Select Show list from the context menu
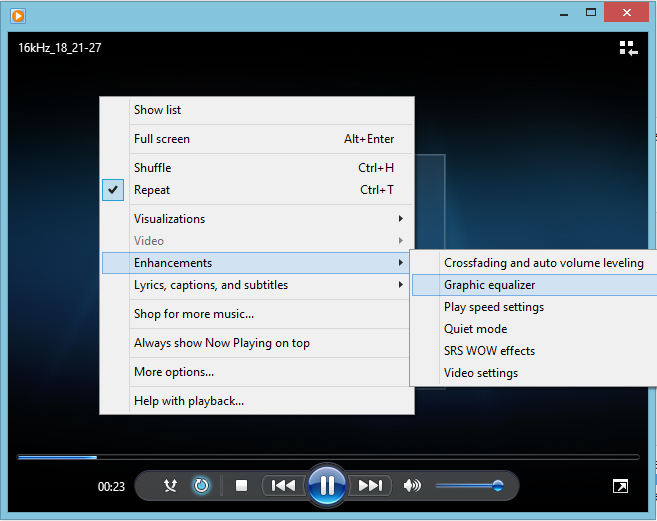 257,110
